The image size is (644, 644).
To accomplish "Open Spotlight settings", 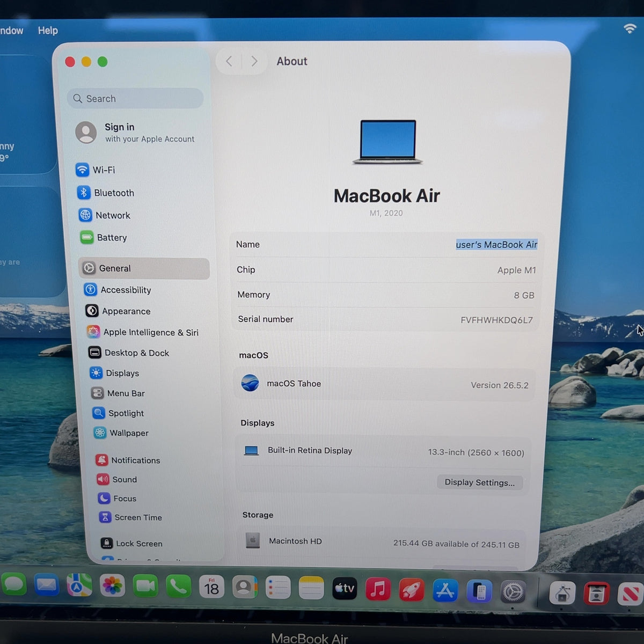I will pyautogui.click(x=118, y=413).
